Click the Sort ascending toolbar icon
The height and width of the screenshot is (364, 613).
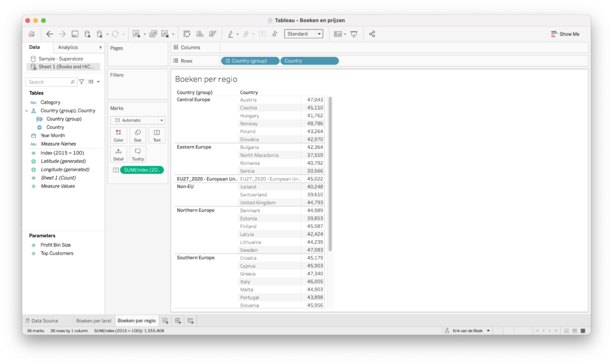coord(199,34)
